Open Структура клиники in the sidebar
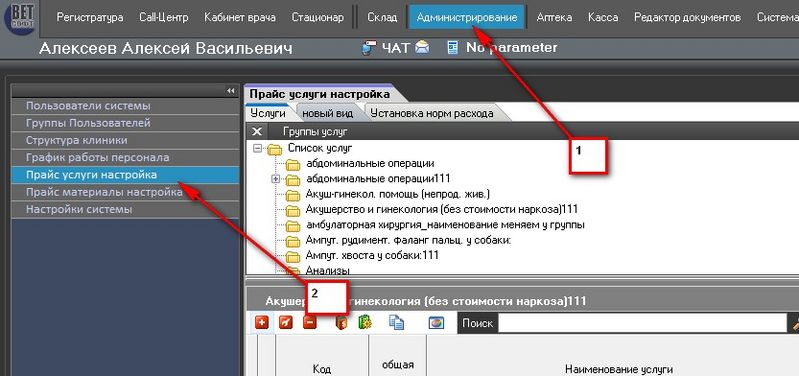Image resolution: width=799 pixels, height=376 pixels. (x=125, y=140)
